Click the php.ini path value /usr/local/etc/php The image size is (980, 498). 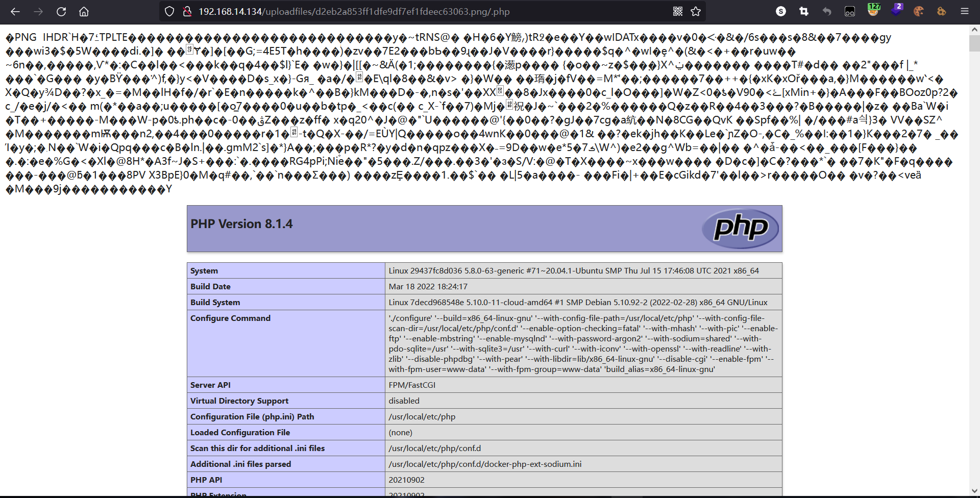pyautogui.click(x=422, y=416)
